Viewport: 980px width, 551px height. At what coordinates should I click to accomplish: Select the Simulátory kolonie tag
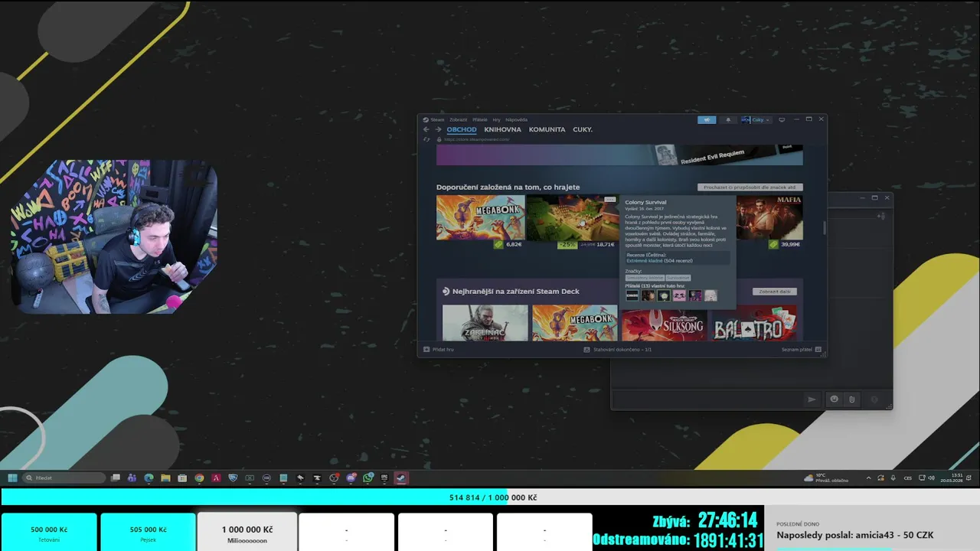click(645, 278)
